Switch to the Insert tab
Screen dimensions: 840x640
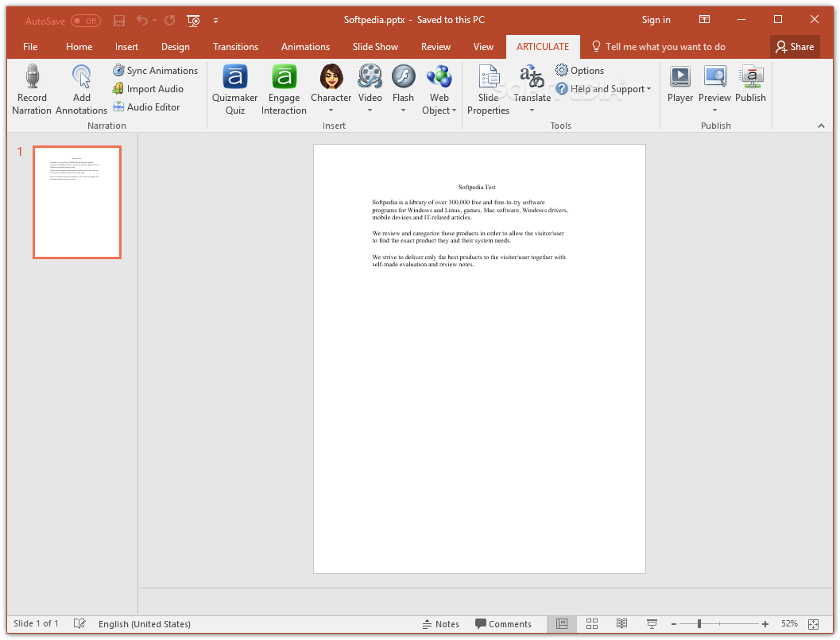tap(126, 47)
